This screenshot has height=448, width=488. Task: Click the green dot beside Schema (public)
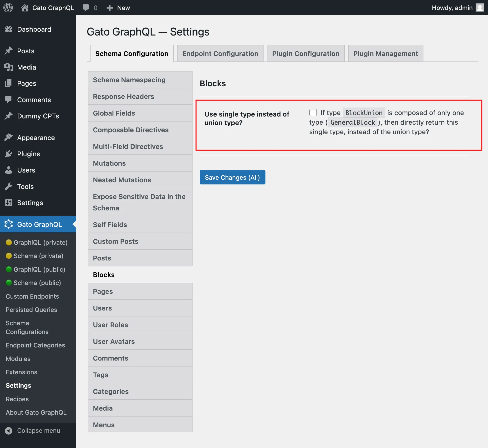point(9,283)
